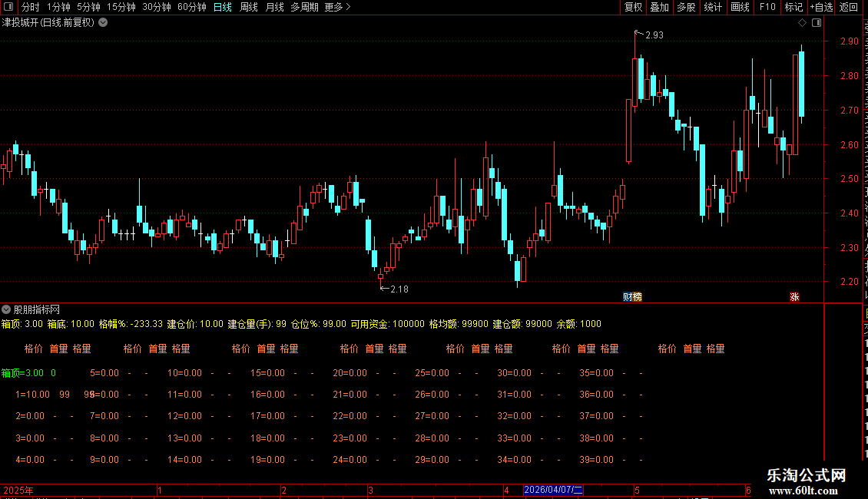Select the 30分钟 period tab

(157, 7)
